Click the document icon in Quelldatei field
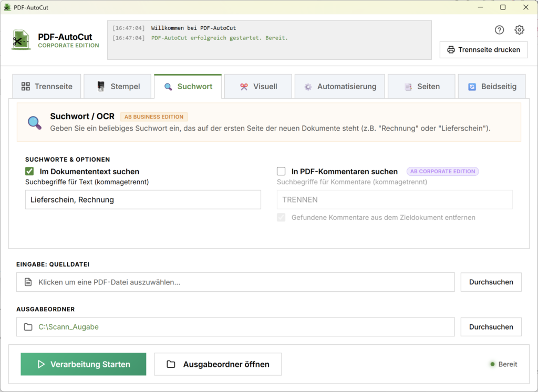The width and height of the screenshot is (538, 392). tap(28, 282)
